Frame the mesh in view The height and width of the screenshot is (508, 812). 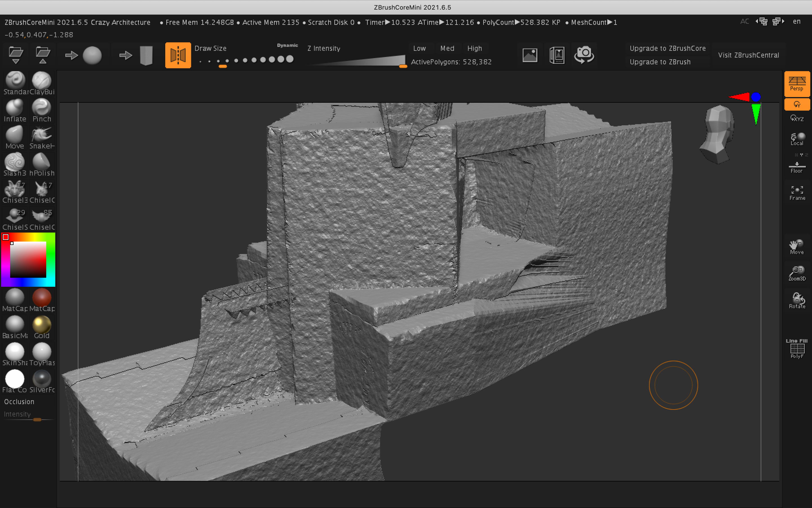797,193
